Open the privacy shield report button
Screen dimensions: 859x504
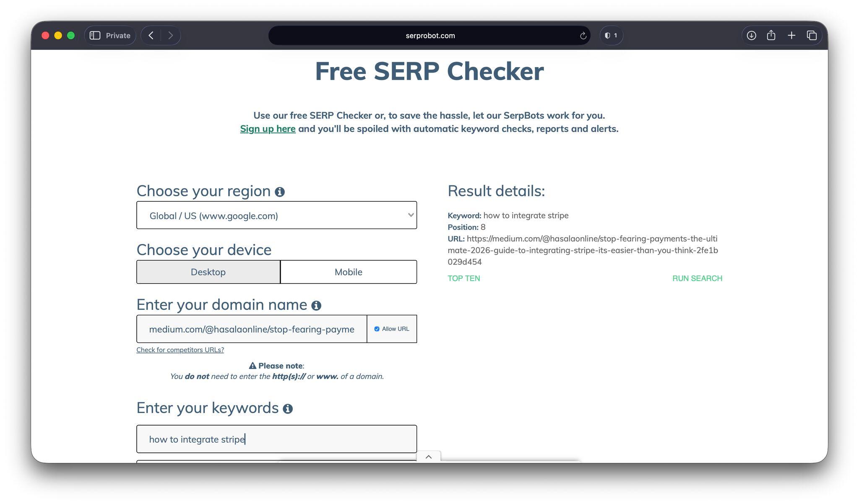click(611, 36)
